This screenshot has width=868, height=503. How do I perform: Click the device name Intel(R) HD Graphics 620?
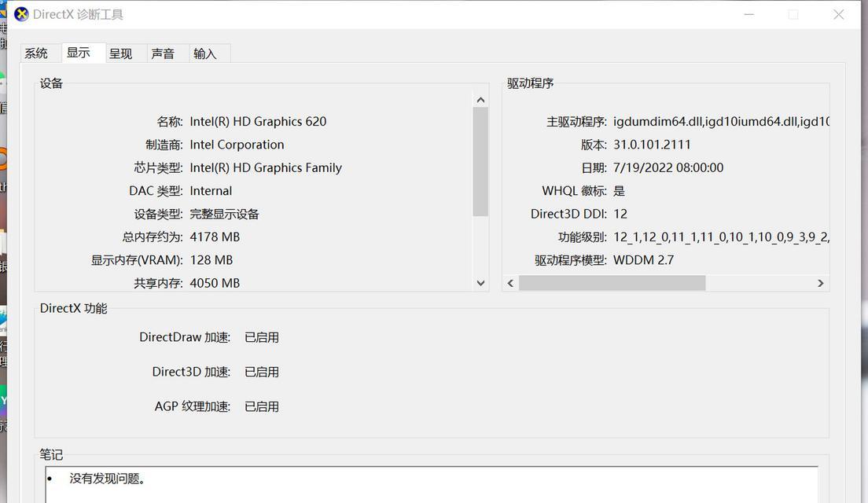258,122
